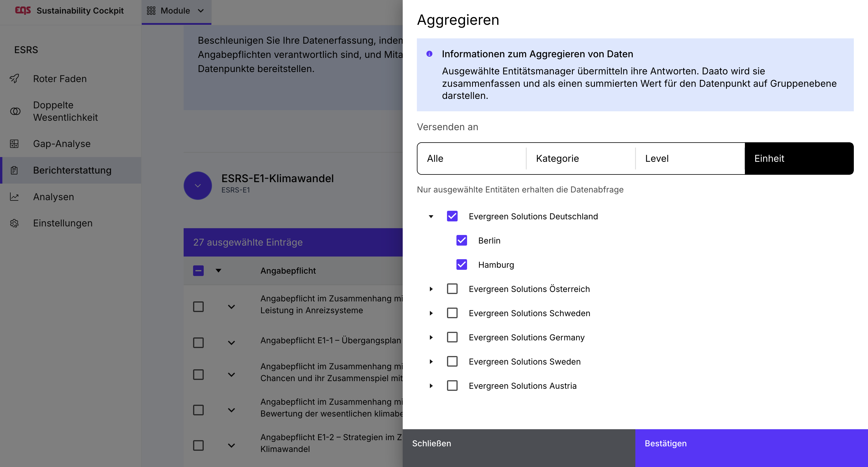Click the Doppelte Wesentlichkeit overlapping circles icon
The width and height of the screenshot is (868, 467).
click(x=15, y=111)
